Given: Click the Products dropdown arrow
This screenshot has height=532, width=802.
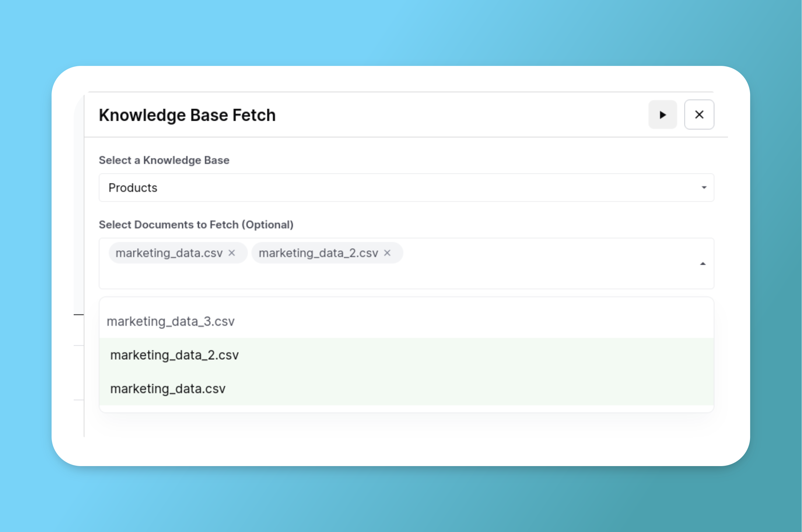Looking at the screenshot, I should pyautogui.click(x=704, y=188).
